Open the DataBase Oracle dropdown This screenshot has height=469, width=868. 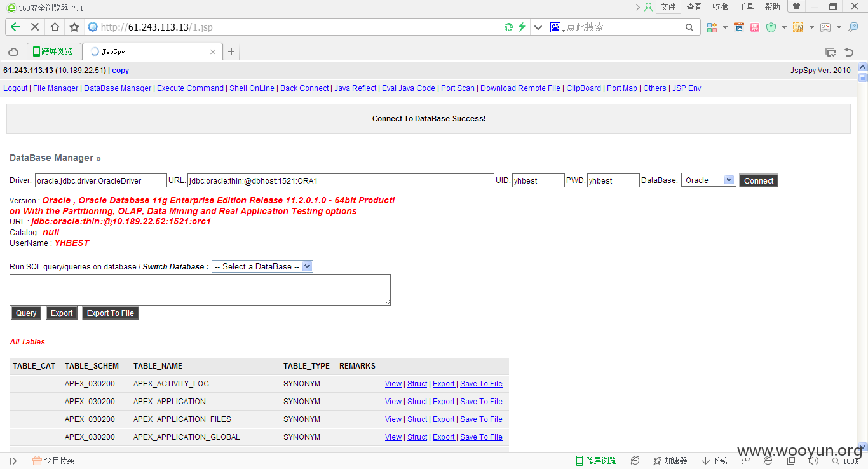click(709, 180)
